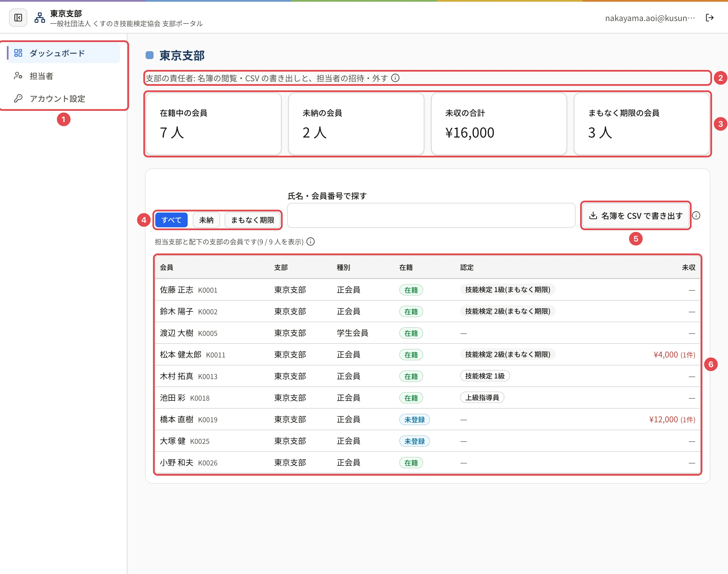Go to the 担当者 page
Image resolution: width=728 pixels, height=574 pixels.
coord(63,76)
